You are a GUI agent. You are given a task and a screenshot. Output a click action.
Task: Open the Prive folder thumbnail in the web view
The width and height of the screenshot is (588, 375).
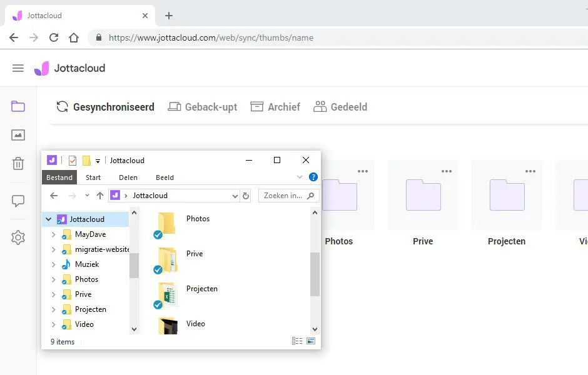[x=423, y=195]
